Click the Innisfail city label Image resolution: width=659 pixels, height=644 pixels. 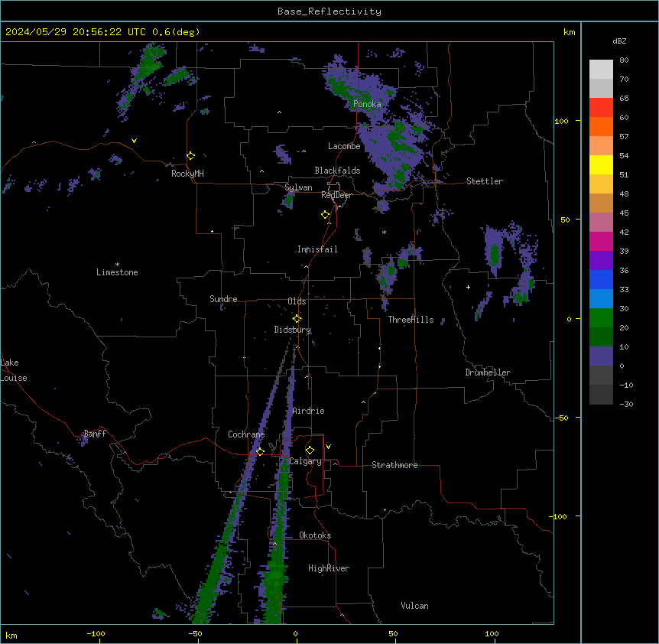click(x=317, y=249)
